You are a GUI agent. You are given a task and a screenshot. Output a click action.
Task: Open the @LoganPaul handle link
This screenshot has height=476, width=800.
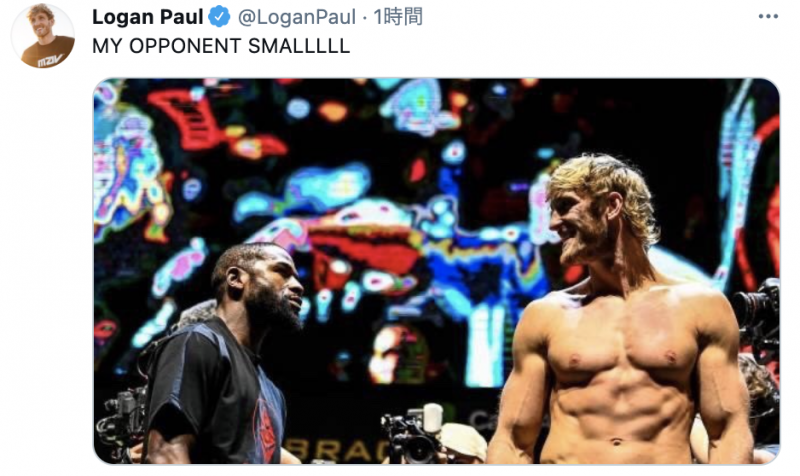click(297, 17)
